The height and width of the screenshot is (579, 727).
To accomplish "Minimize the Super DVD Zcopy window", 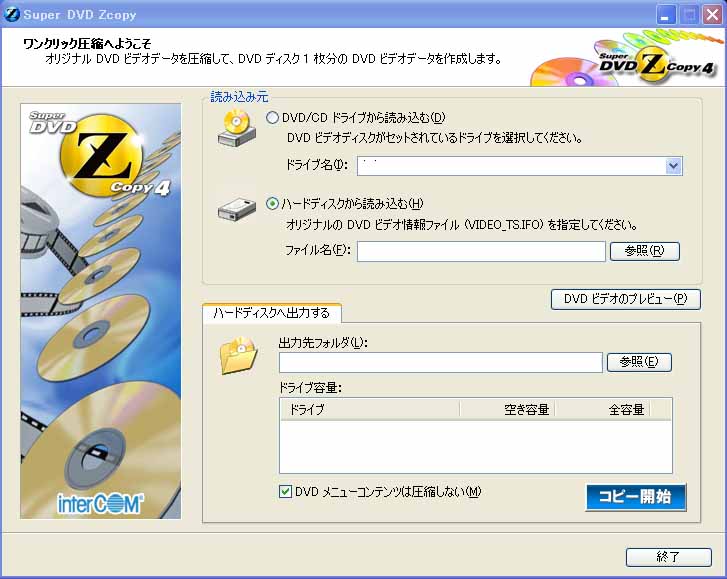I will click(x=666, y=15).
